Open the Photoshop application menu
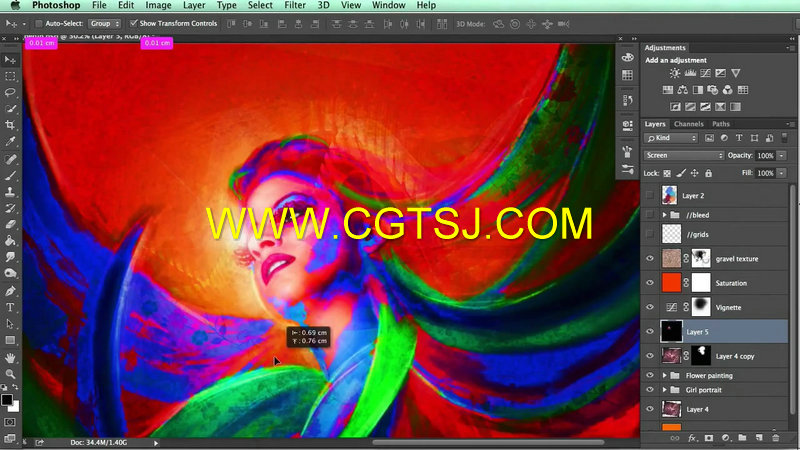 [x=56, y=5]
